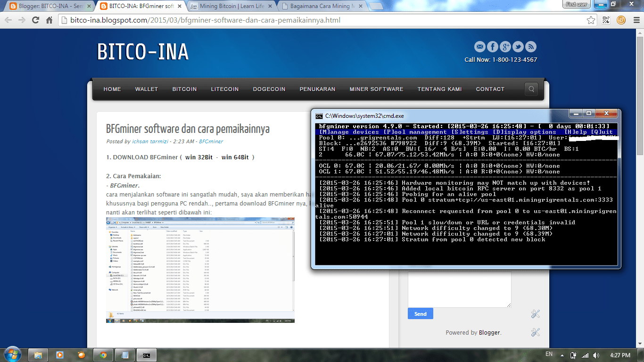This screenshot has width=644, height=362.
Task: Open the Google Plus social icon
Action: (x=505, y=47)
